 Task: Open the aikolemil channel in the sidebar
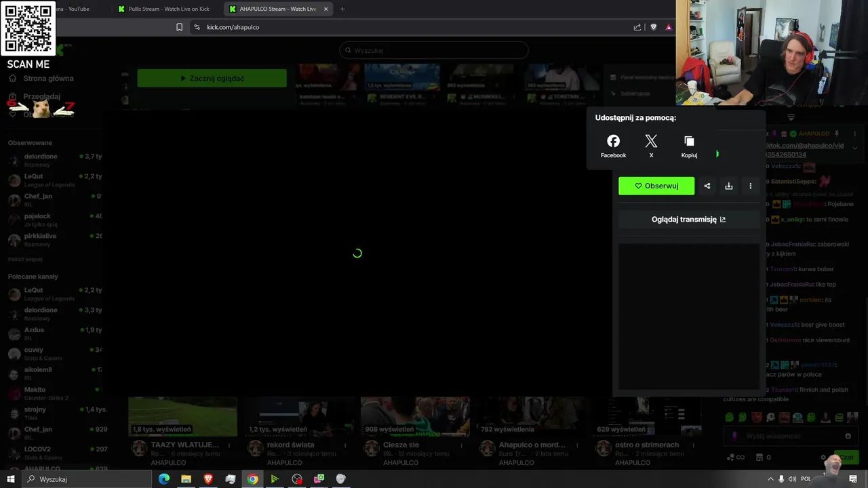pyautogui.click(x=54, y=373)
